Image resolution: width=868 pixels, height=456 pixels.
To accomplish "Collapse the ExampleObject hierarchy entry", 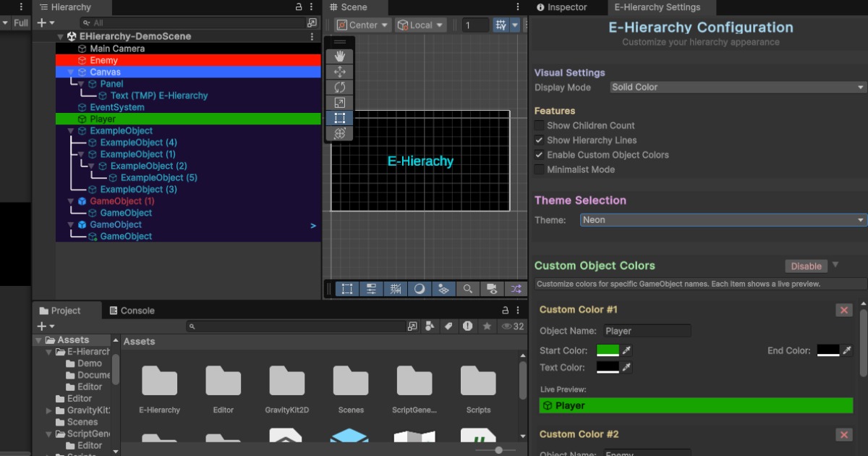I will click(70, 130).
